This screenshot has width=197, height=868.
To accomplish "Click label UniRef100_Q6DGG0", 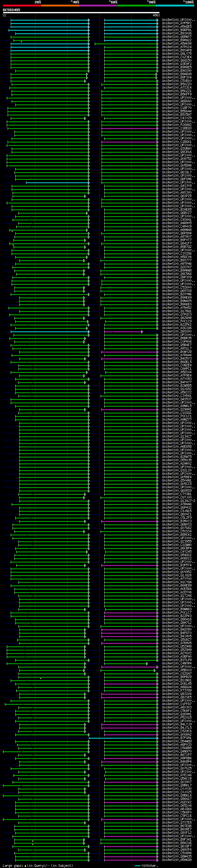I will tap(177, 101).
